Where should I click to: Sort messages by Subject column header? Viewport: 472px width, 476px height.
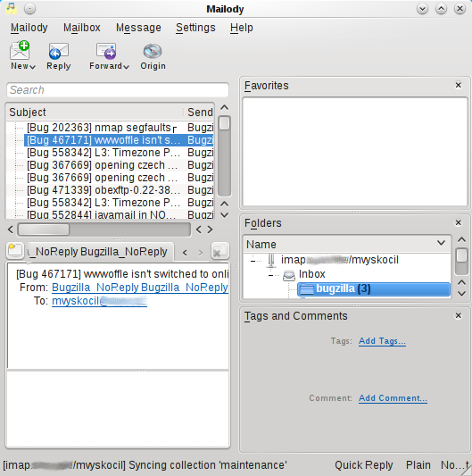[x=95, y=112]
